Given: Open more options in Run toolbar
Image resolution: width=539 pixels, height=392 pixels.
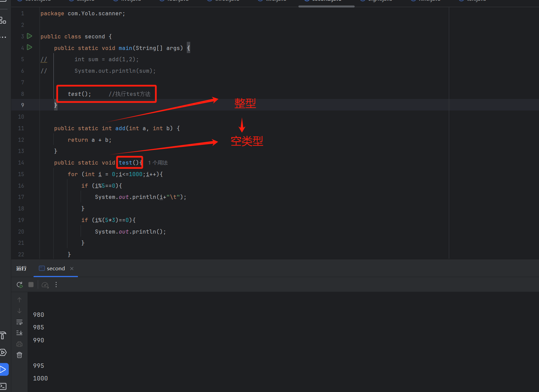Looking at the screenshot, I should point(56,285).
